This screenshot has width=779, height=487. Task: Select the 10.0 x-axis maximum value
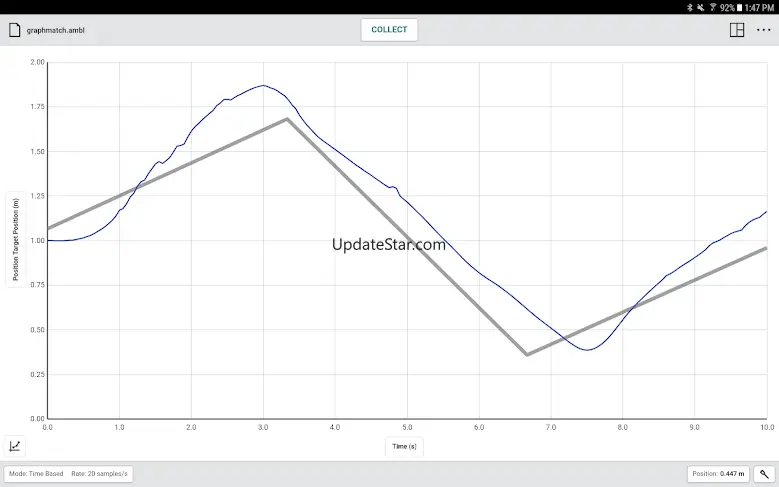pyautogui.click(x=767, y=427)
